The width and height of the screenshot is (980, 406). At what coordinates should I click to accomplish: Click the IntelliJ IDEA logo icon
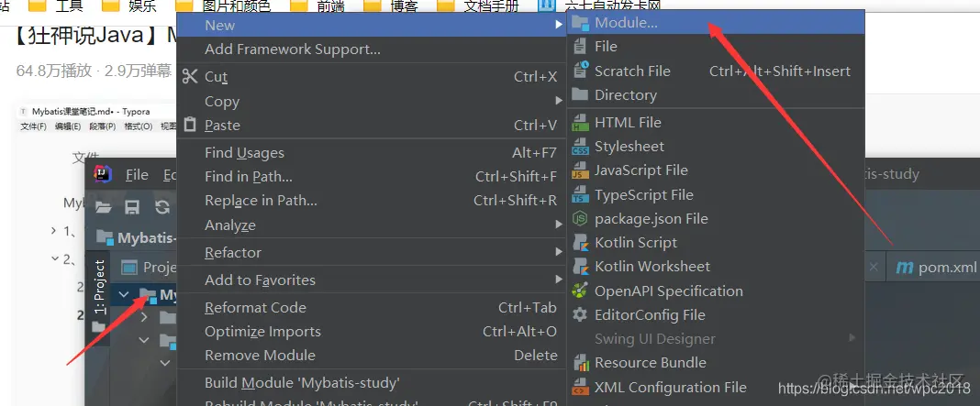click(103, 174)
